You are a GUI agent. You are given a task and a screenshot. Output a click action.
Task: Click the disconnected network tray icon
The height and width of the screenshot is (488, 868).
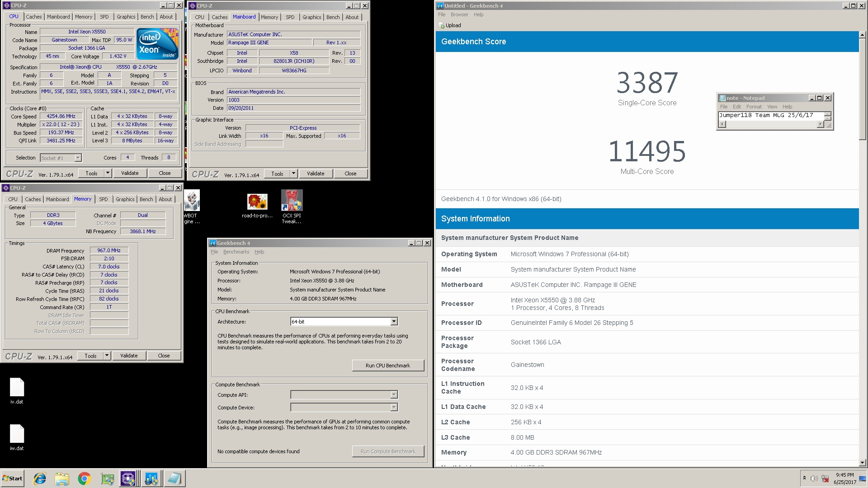tap(825, 479)
